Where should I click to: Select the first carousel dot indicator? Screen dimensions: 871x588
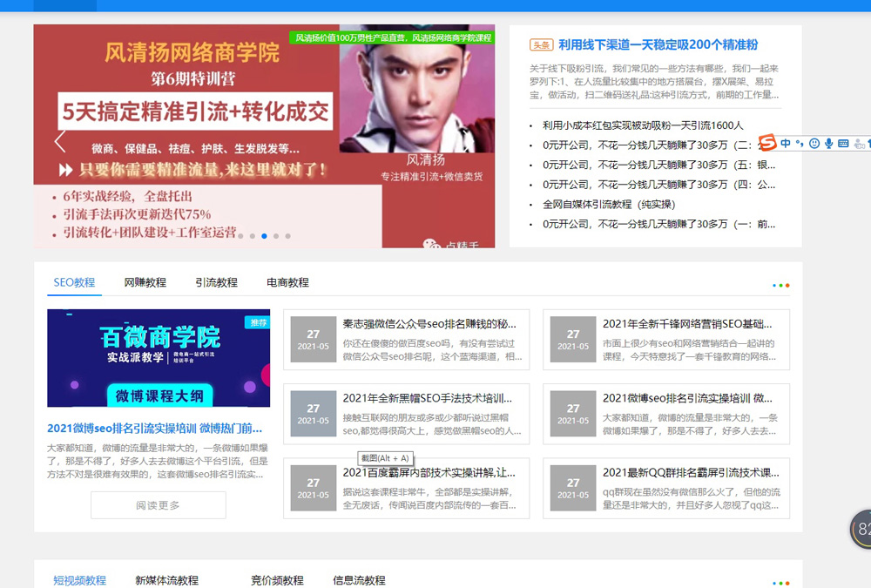(240, 236)
